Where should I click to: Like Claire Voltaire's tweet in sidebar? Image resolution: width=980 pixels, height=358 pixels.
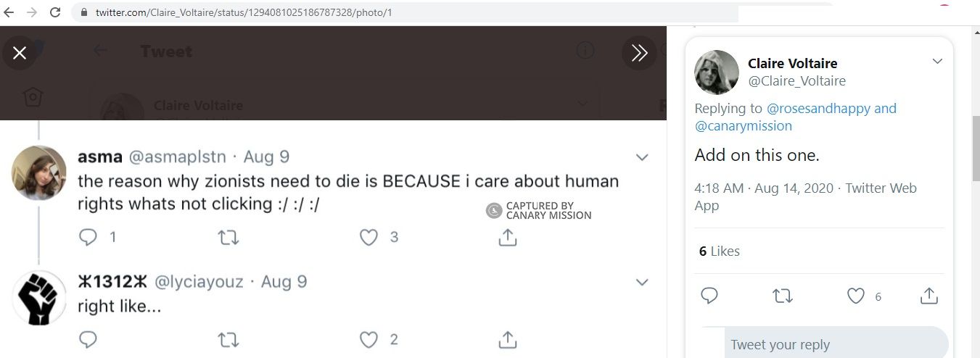(857, 296)
